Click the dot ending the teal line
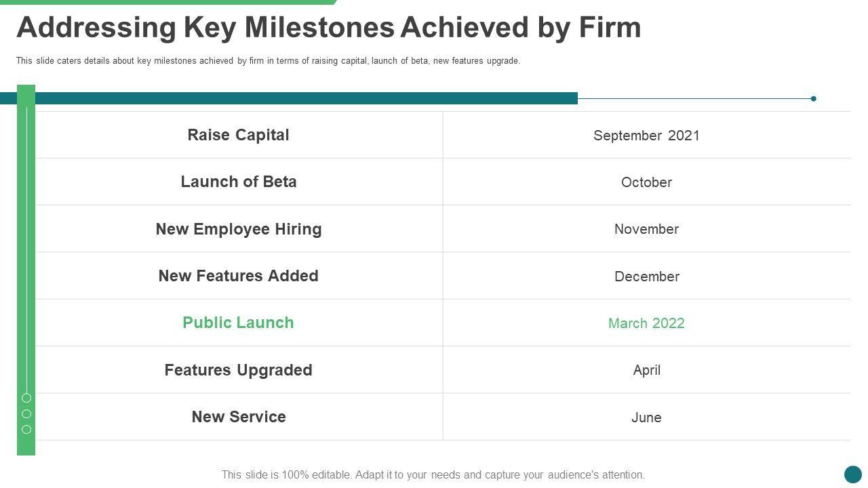This screenshot has width=868, height=488. pyautogui.click(x=814, y=99)
